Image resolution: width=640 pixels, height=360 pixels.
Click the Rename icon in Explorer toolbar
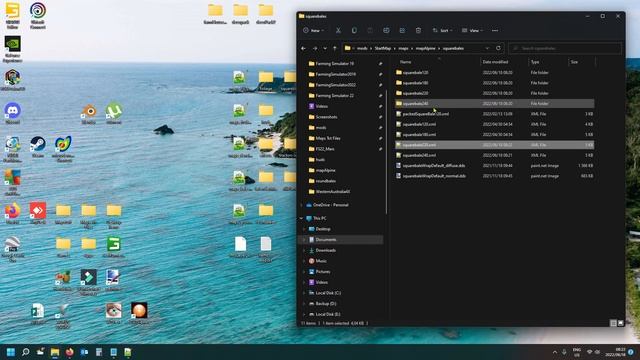[386, 31]
